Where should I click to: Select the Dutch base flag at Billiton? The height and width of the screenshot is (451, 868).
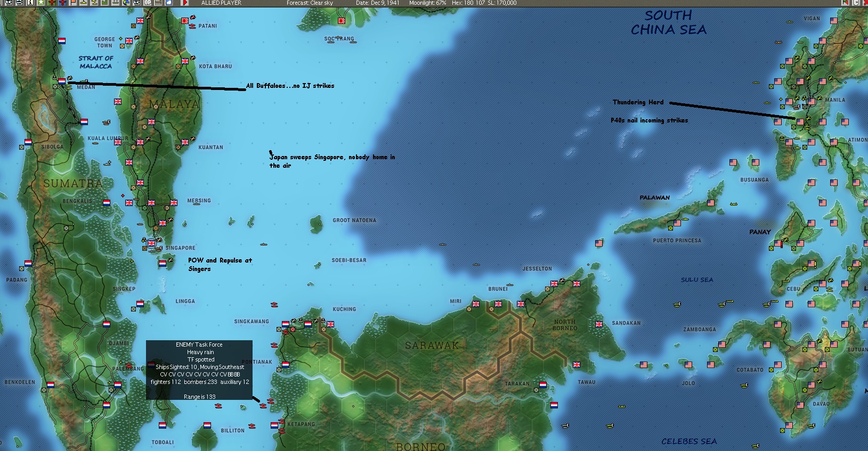coord(207,425)
